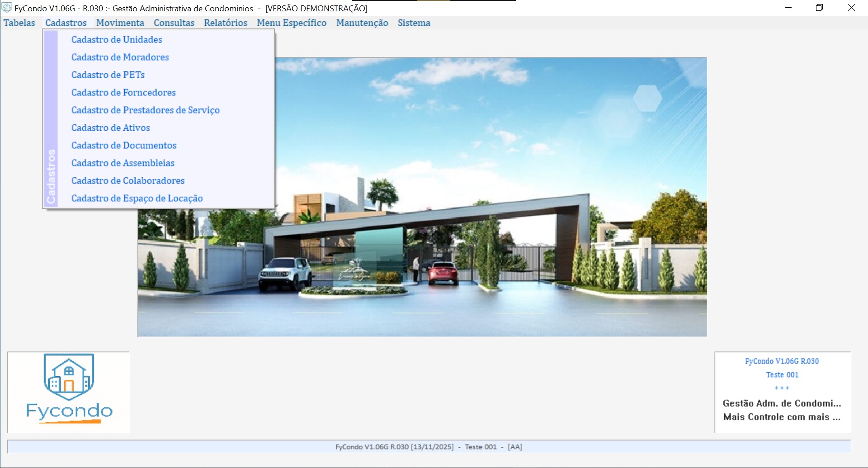Open the Relatórios menu
868x468 pixels.
[225, 23]
